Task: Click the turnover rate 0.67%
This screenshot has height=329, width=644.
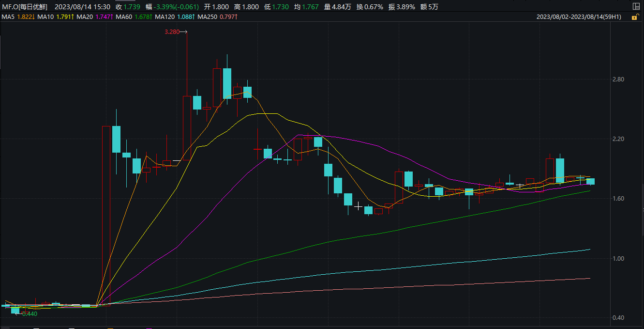Action: pos(374,7)
